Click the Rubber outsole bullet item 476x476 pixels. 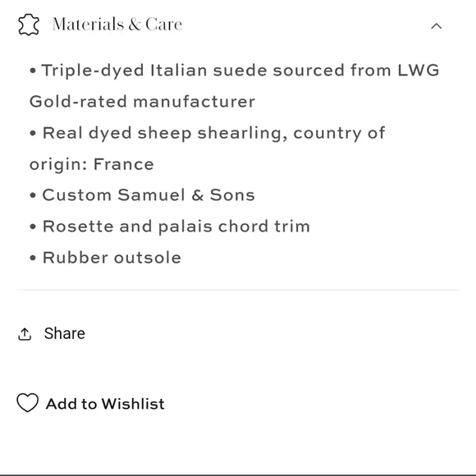(105, 258)
